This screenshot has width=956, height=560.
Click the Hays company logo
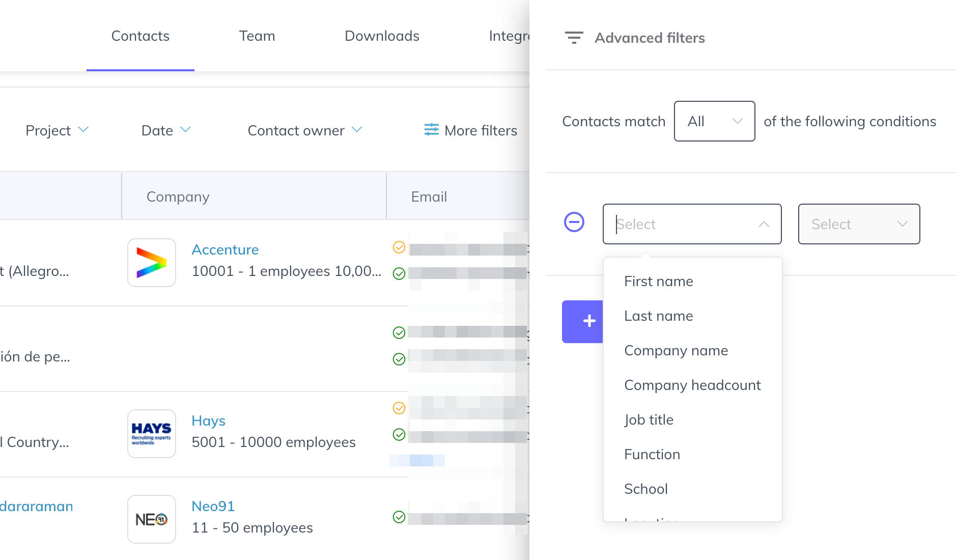click(152, 434)
